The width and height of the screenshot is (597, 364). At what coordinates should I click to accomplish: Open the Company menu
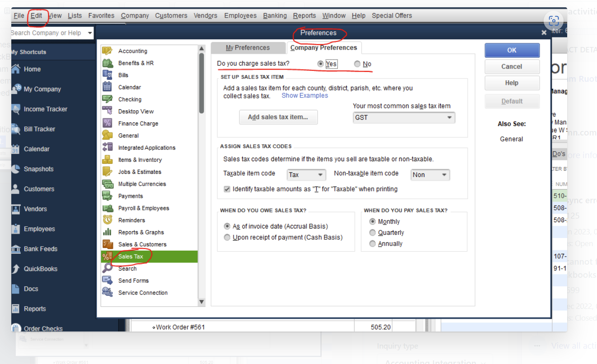pos(135,15)
